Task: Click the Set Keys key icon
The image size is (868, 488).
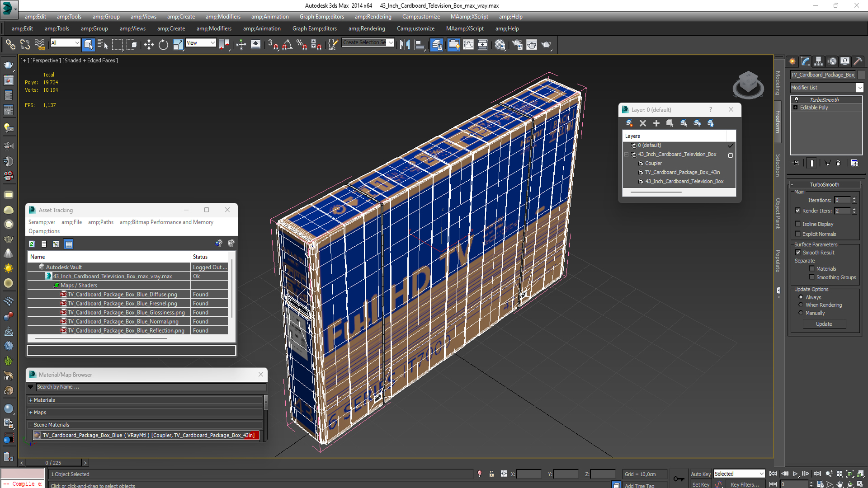Action: point(679,479)
